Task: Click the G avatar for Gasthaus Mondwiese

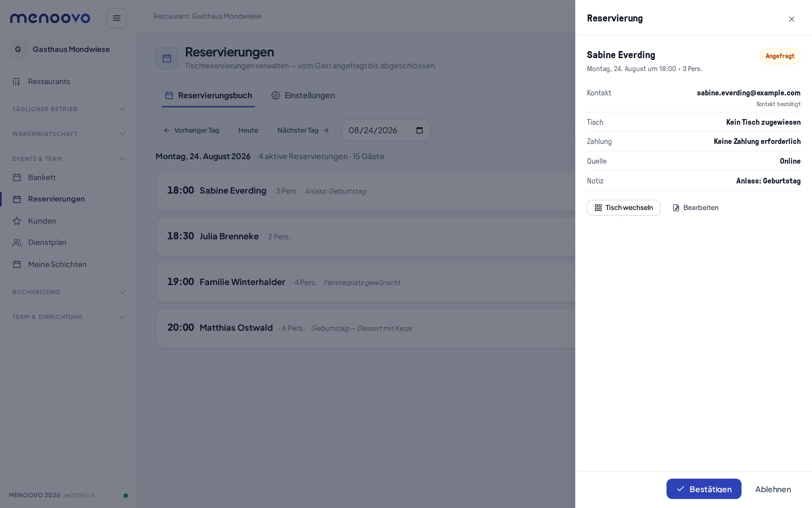Action: pos(18,49)
